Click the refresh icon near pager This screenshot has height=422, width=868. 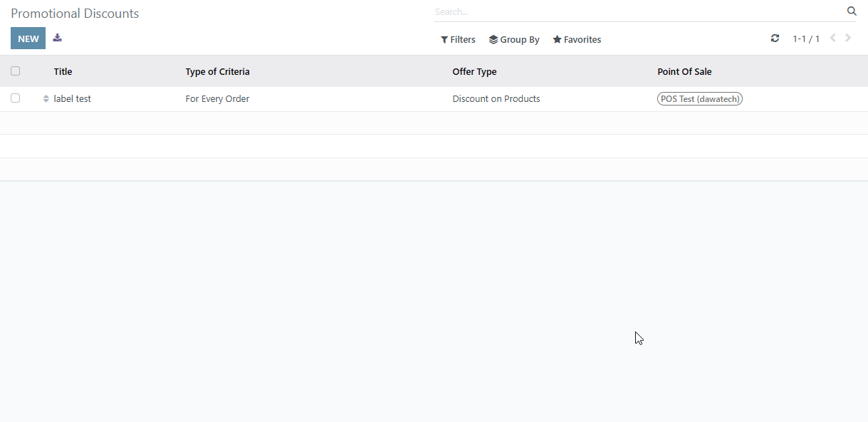point(775,38)
